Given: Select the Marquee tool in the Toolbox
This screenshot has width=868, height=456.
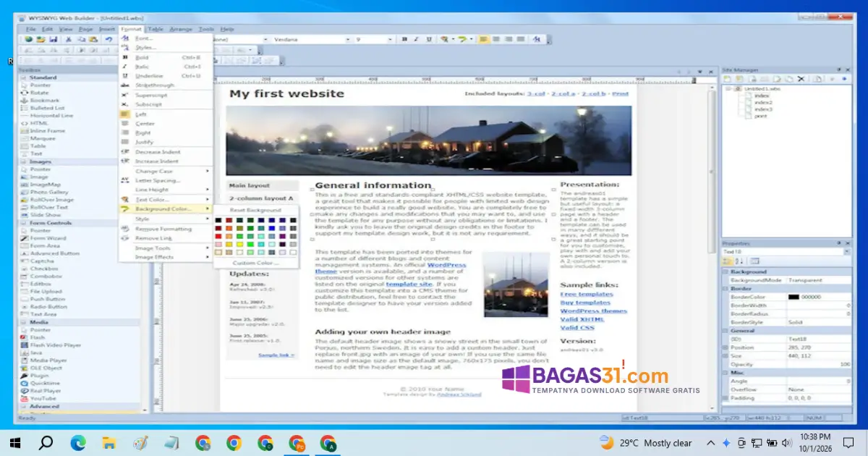Looking at the screenshot, I should tap(42, 138).
